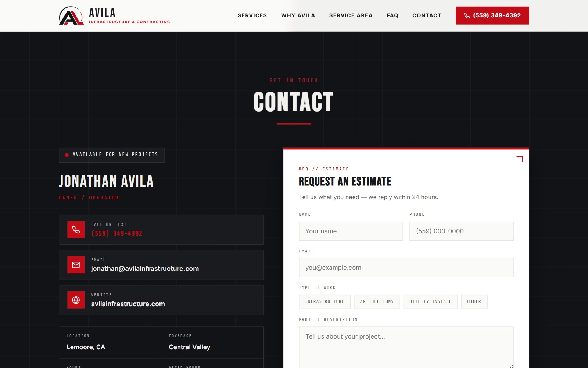Select the Other work type
Screen dimensions: 588x368
pos(474,302)
